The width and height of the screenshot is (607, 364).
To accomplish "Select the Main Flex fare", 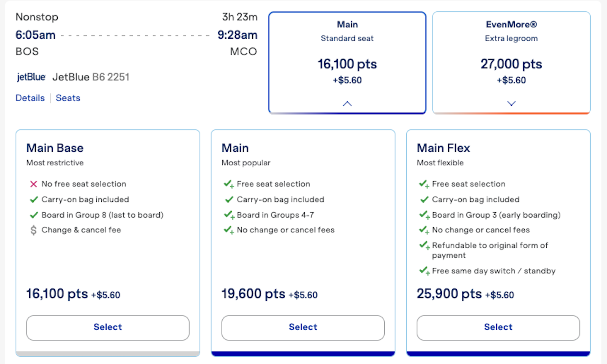I will [x=498, y=328].
